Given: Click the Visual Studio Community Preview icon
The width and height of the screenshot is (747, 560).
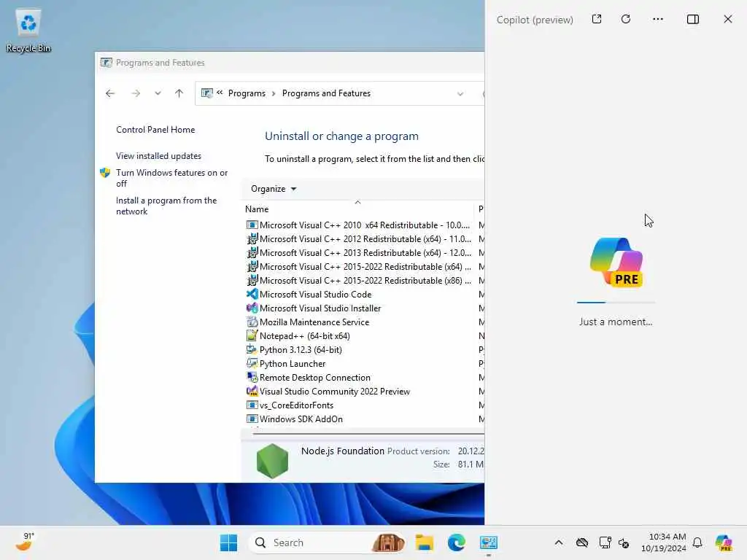Looking at the screenshot, I should pos(252,391).
